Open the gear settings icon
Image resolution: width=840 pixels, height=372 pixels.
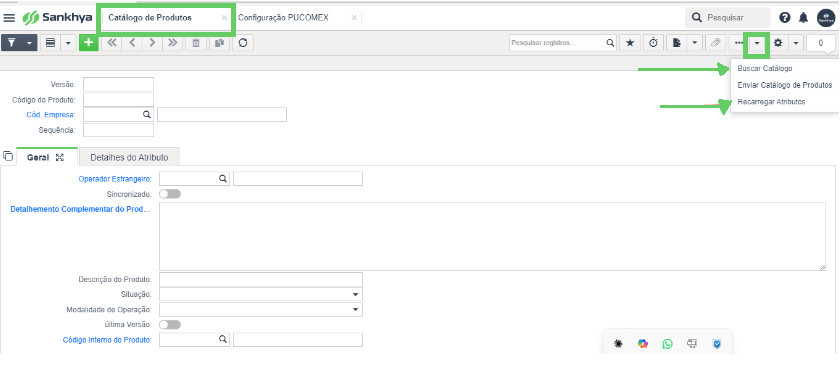coord(778,43)
